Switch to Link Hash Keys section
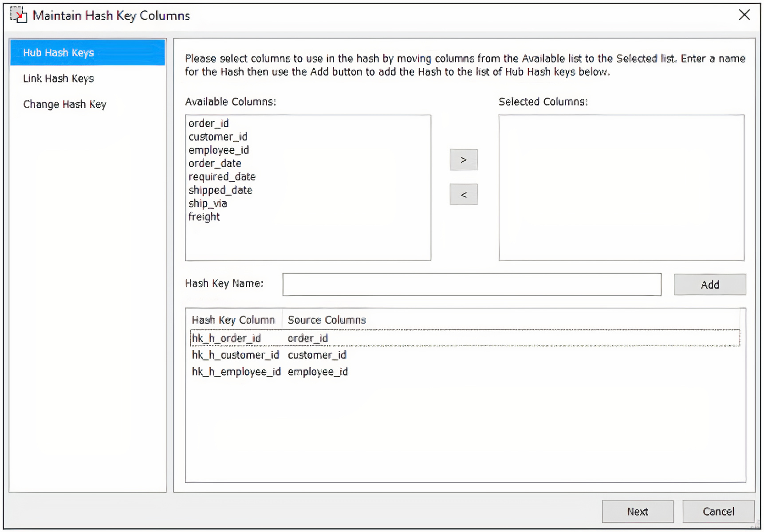764x532 pixels. [x=59, y=78]
